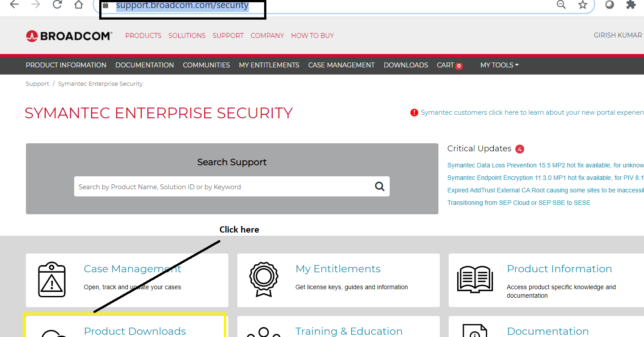The width and height of the screenshot is (644, 337).
Task: Open the PRODUCTS menu in the top navigation
Action: [143, 36]
